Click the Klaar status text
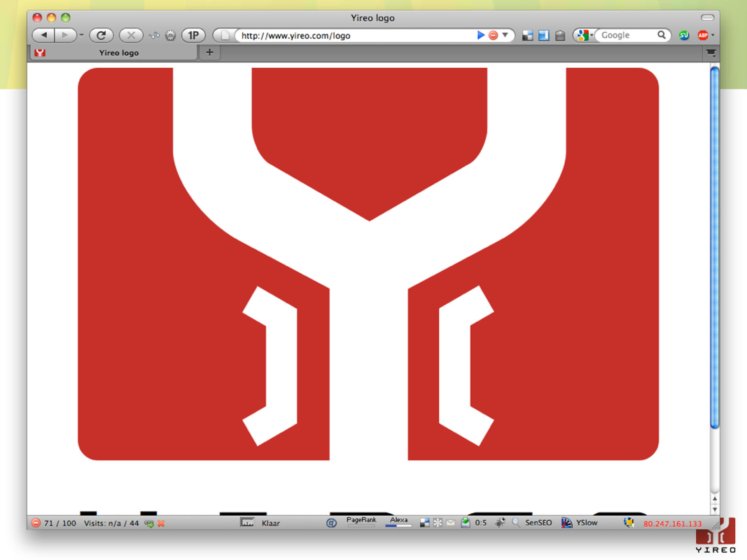This screenshot has width=747, height=560. click(x=271, y=523)
